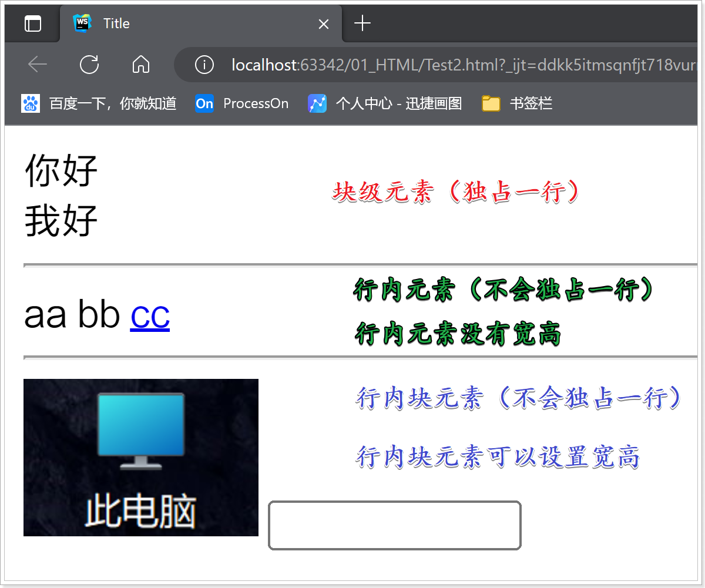This screenshot has width=705, height=588.
Task: Open browser home page icon
Action: [141, 65]
